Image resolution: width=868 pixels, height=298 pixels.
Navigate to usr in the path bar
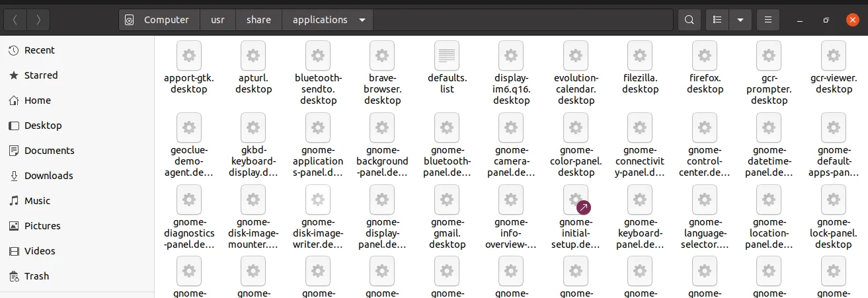click(x=218, y=20)
